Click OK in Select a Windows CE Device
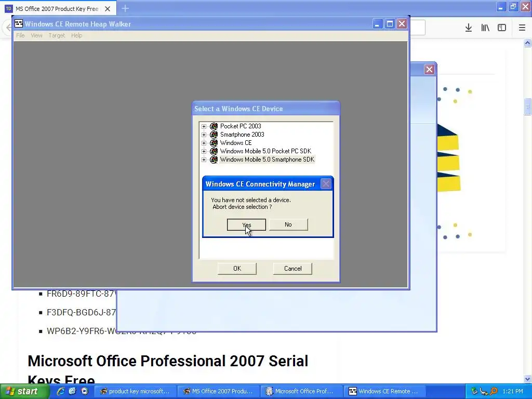 237,269
